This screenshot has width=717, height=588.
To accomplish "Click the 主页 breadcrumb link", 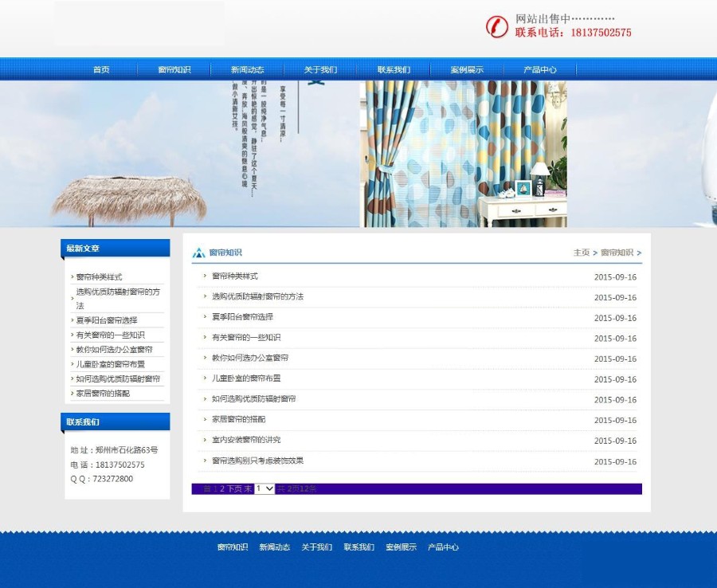I will 582,253.
